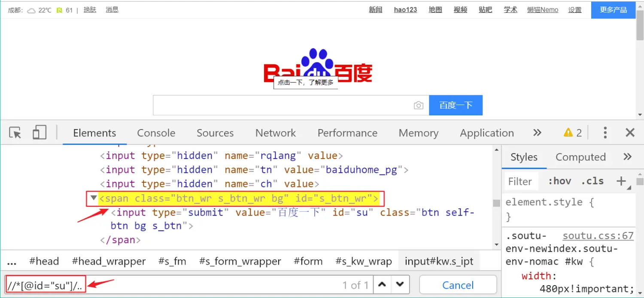Select the hidden input name="rqlang" row
The width and height of the screenshot is (644, 298).
tap(222, 156)
